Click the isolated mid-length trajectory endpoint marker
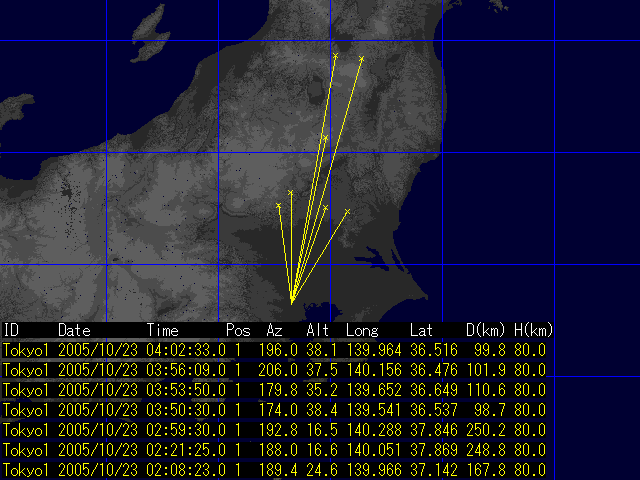This screenshot has width=640, height=480. click(x=325, y=137)
